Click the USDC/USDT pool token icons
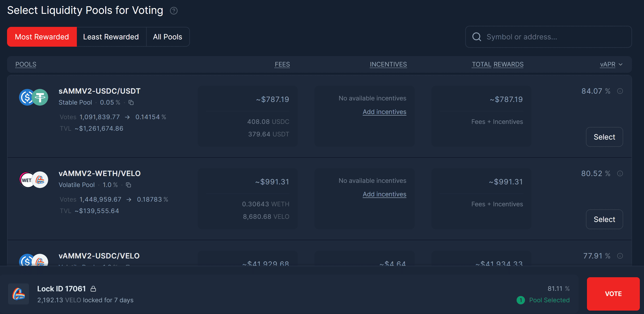The width and height of the screenshot is (644, 314). 34,97
